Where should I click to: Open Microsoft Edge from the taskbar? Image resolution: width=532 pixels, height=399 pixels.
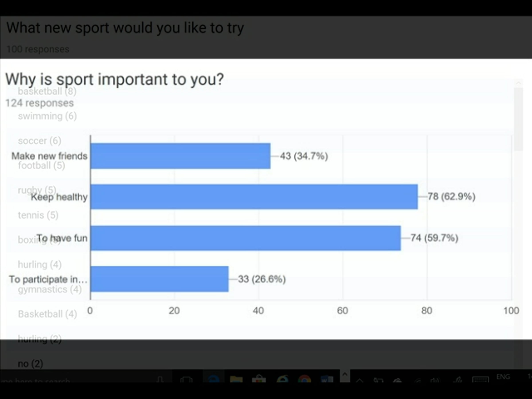click(214, 379)
